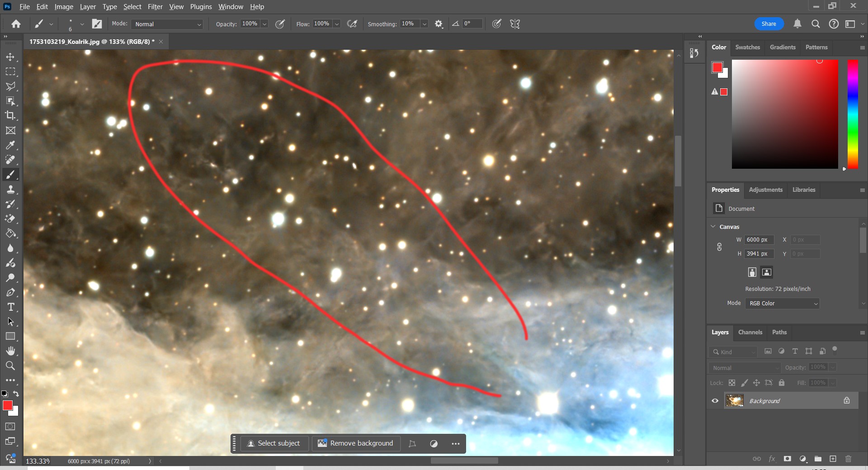Hide the Background layer visibility
The width and height of the screenshot is (868, 470).
point(715,401)
